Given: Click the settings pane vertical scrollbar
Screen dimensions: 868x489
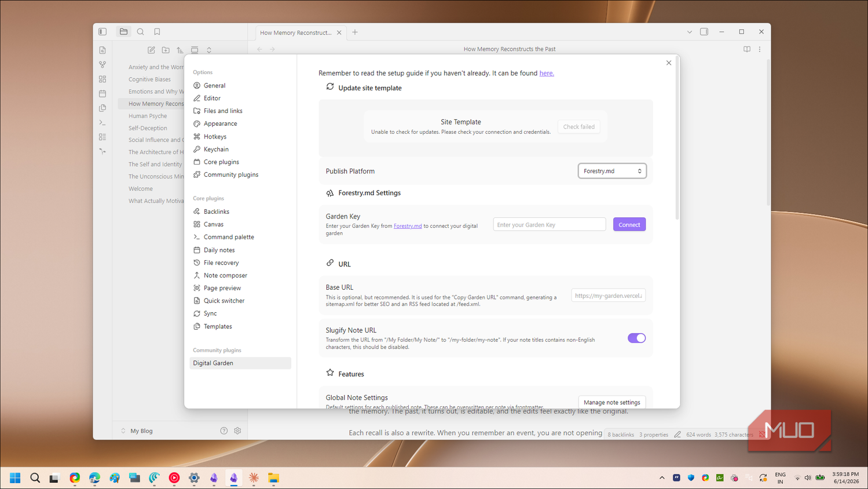Looking at the screenshot, I should pyautogui.click(x=676, y=139).
